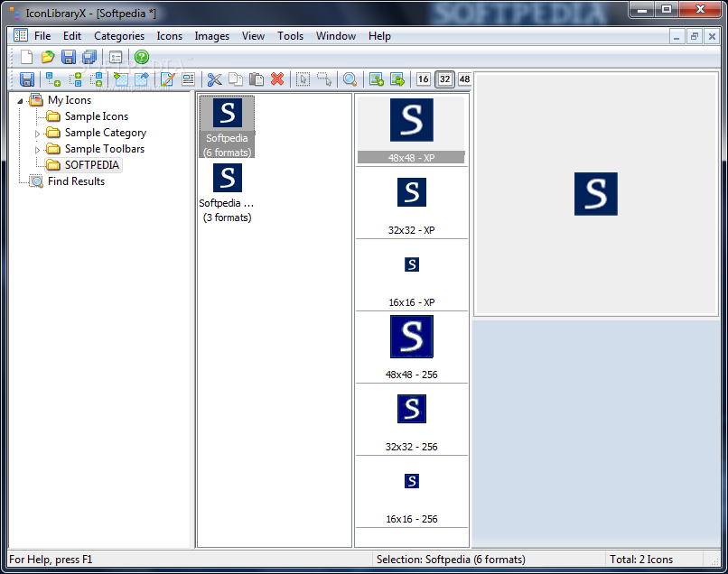Select the Softpedia (6 formats) icon
Viewport: 728px width, 574px height.
[x=227, y=126]
